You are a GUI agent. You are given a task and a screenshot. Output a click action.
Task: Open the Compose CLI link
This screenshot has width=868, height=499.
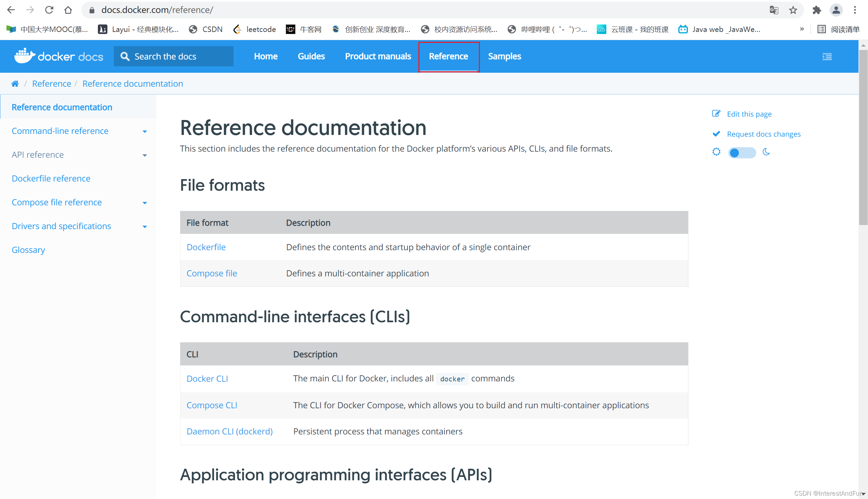click(x=212, y=405)
